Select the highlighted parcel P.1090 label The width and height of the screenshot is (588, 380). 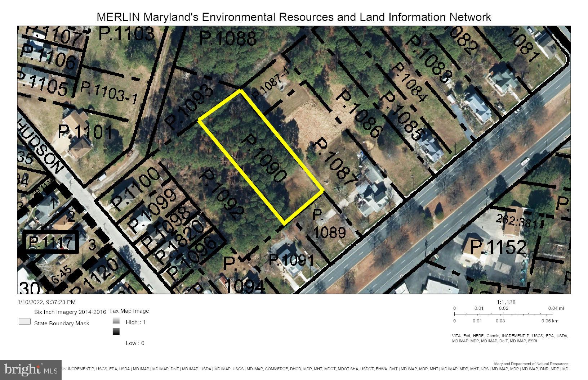[265, 157]
